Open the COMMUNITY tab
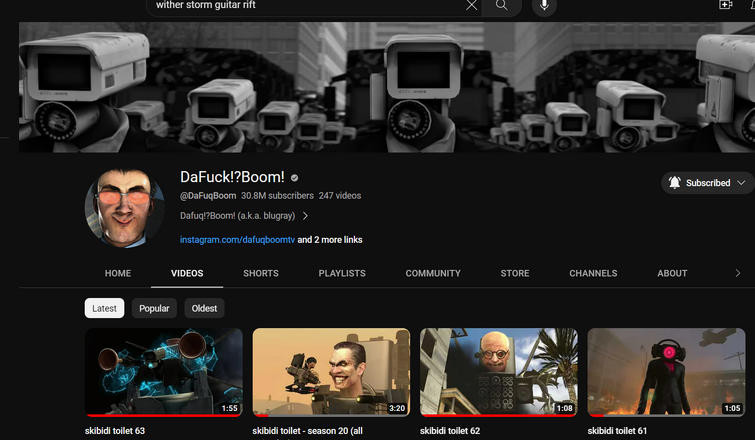This screenshot has height=440, width=755. (x=433, y=273)
